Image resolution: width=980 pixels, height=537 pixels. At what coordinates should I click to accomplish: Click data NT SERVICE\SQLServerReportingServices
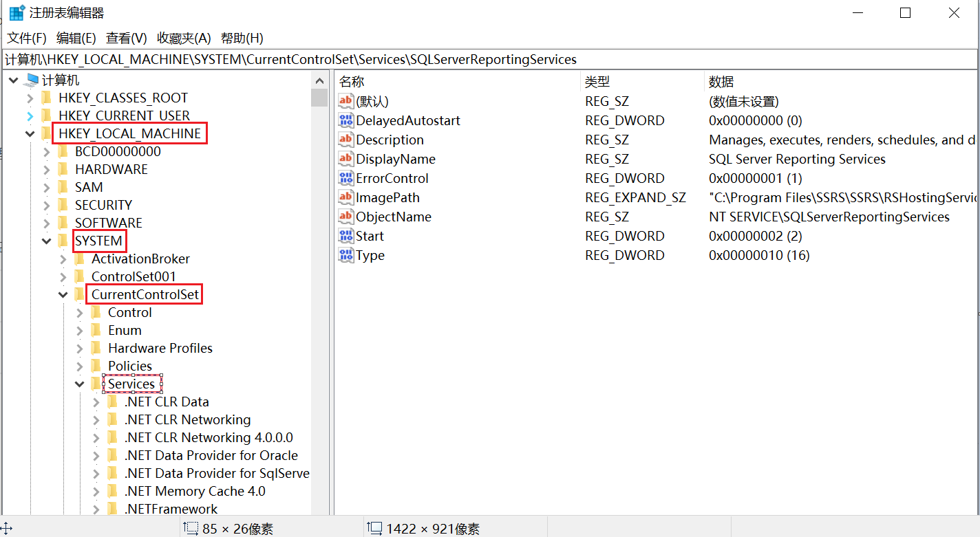coord(829,217)
